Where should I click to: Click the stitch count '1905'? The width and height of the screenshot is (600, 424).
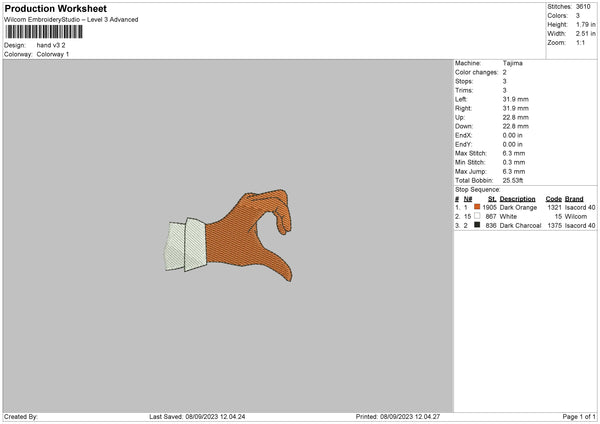click(489, 207)
